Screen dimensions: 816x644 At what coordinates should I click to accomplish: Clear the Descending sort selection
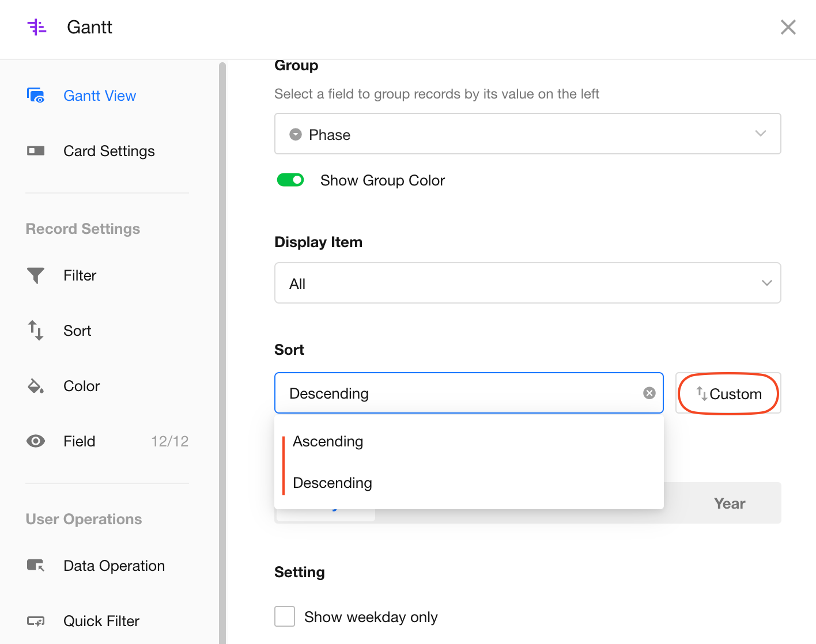coord(649,393)
